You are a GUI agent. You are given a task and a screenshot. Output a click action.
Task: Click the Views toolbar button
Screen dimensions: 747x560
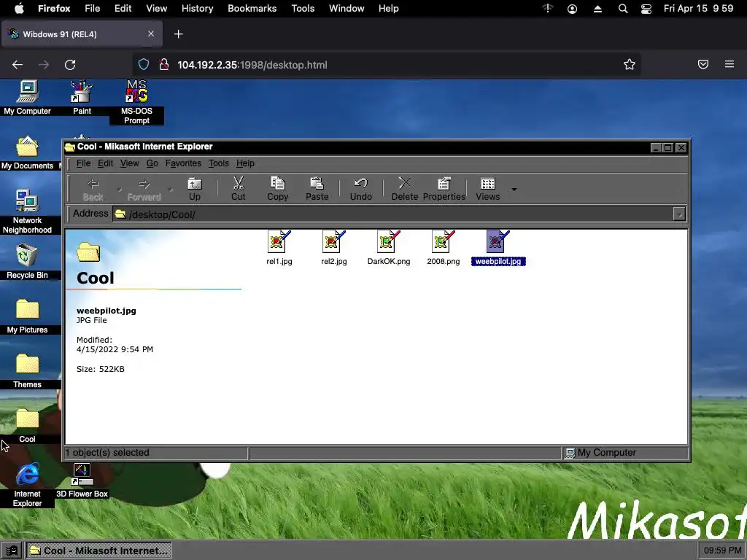(x=488, y=189)
